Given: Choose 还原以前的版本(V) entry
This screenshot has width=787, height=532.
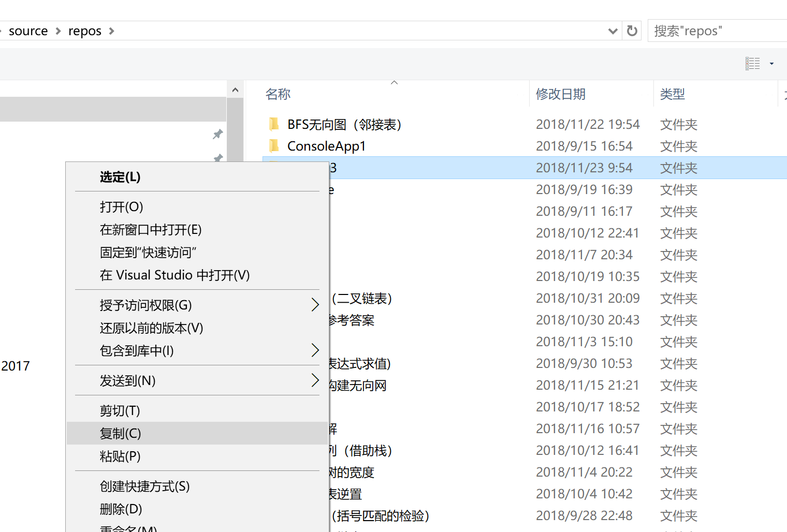Looking at the screenshot, I should (x=197, y=328).
